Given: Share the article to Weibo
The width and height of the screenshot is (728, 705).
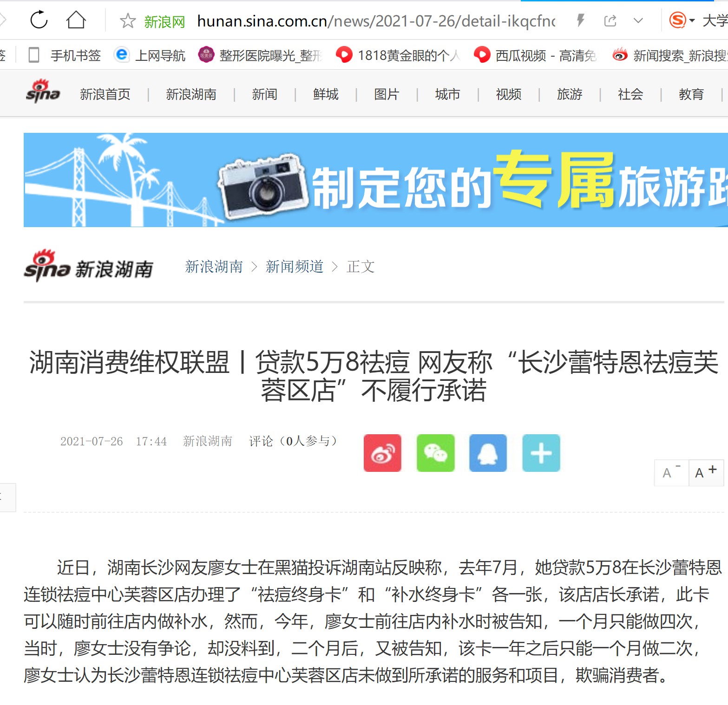Looking at the screenshot, I should pos(382,453).
